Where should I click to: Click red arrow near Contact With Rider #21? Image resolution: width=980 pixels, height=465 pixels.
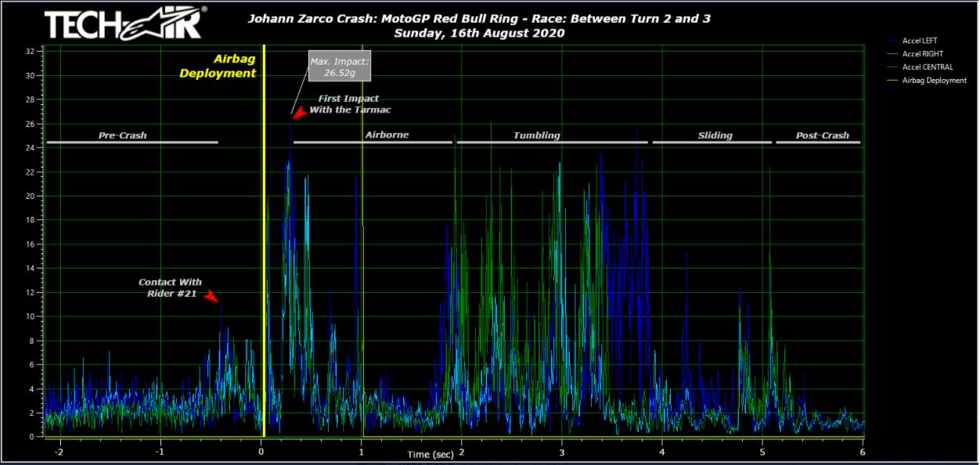click(211, 296)
